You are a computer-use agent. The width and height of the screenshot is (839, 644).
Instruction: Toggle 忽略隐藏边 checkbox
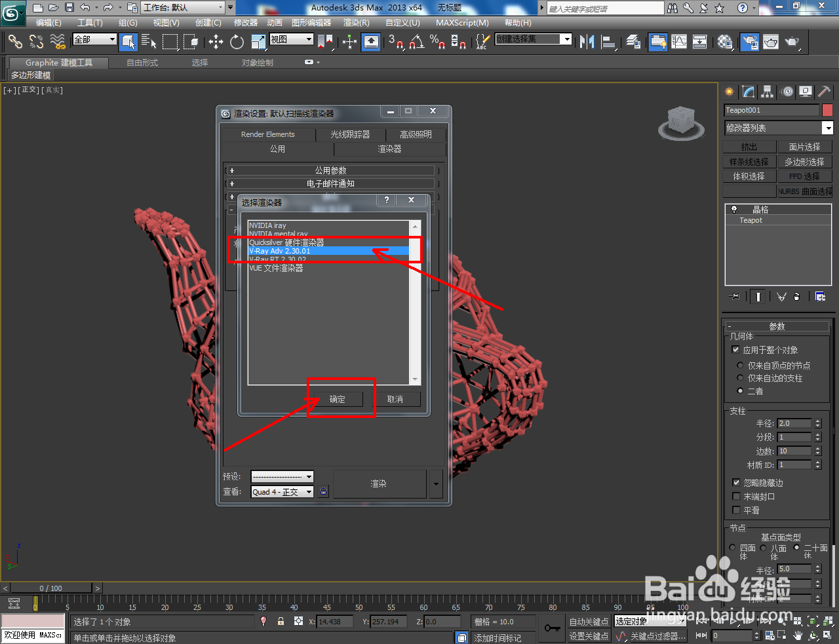[736, 483]
